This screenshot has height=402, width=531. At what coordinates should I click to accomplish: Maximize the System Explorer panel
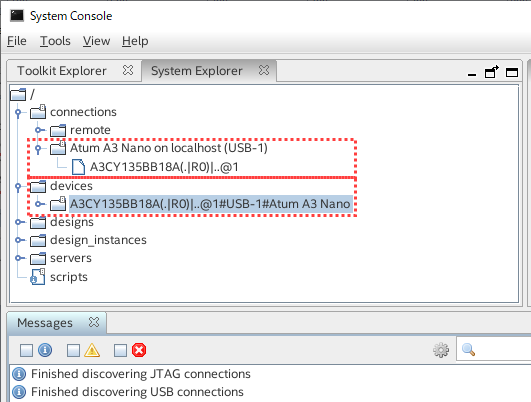512,72
